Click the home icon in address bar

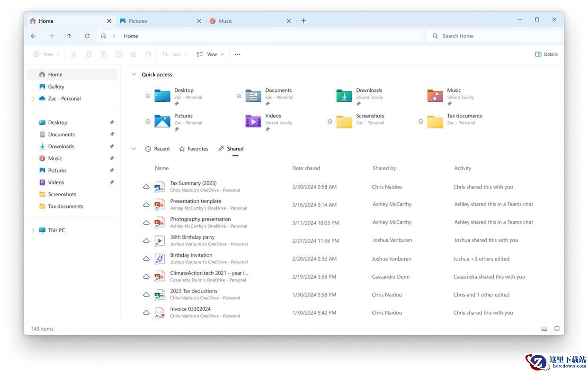(x=104, y=36)
